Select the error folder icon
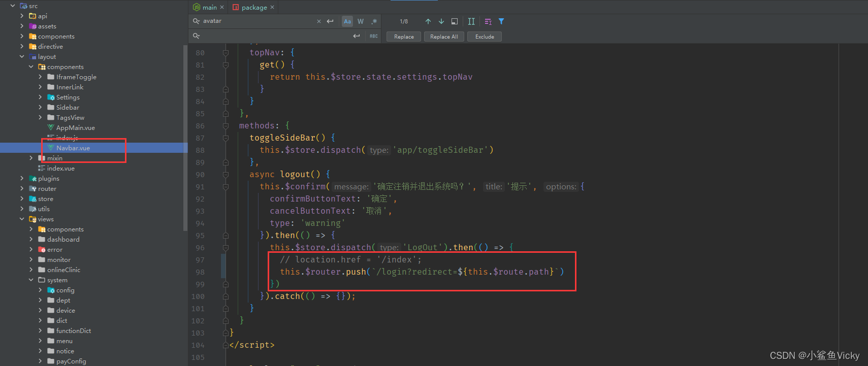The image size is (868, 366). click(x=42, y=249)
